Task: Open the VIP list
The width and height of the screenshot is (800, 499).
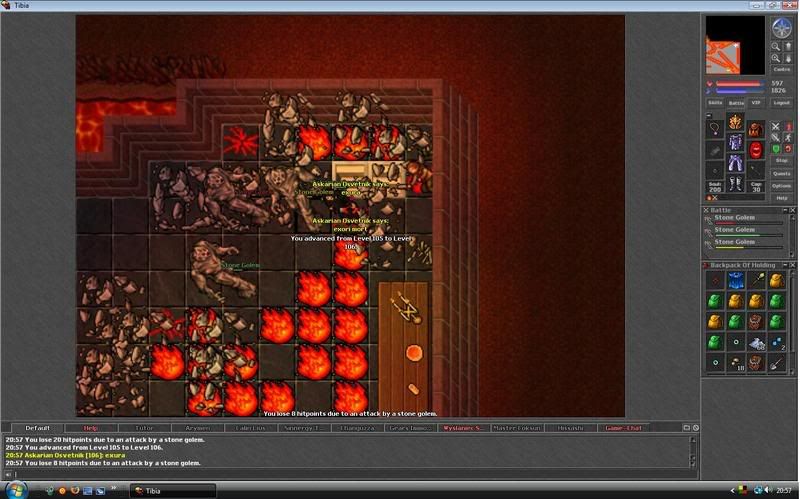Action: point(756,103)
